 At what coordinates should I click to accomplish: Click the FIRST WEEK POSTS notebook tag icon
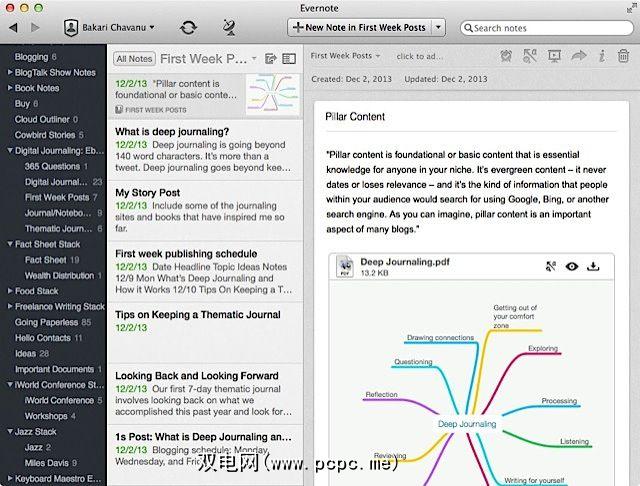point(119,109)
